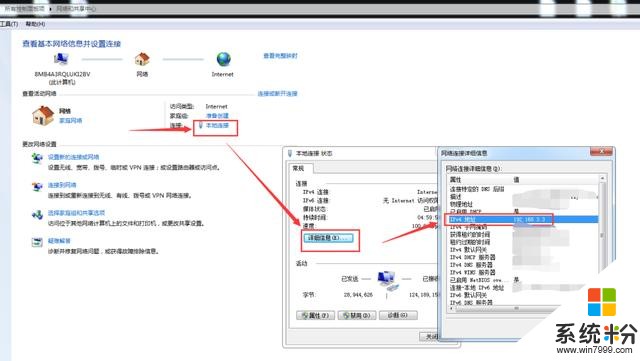Open 疑难解答 link
The width and height of the screenshot is (640, 361).
point(59,241)
